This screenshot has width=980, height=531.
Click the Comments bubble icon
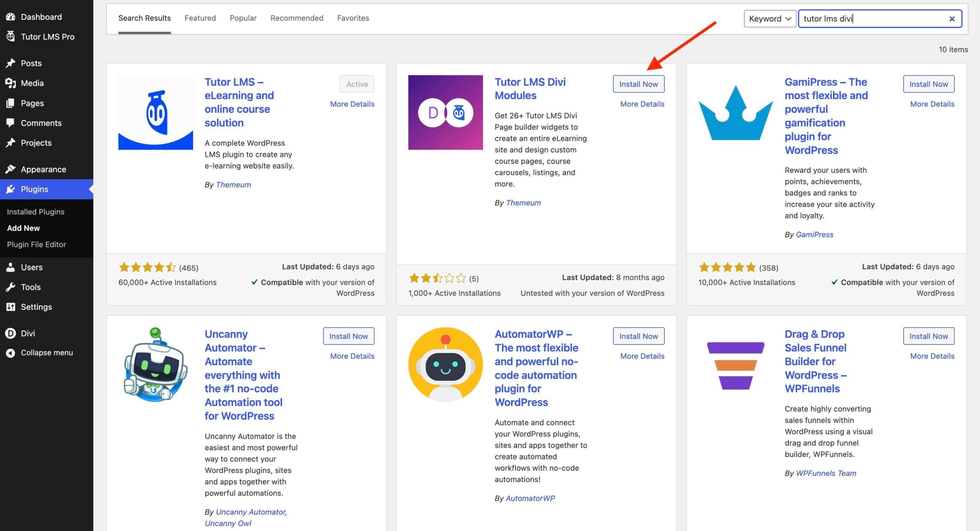tap(10, 123)
